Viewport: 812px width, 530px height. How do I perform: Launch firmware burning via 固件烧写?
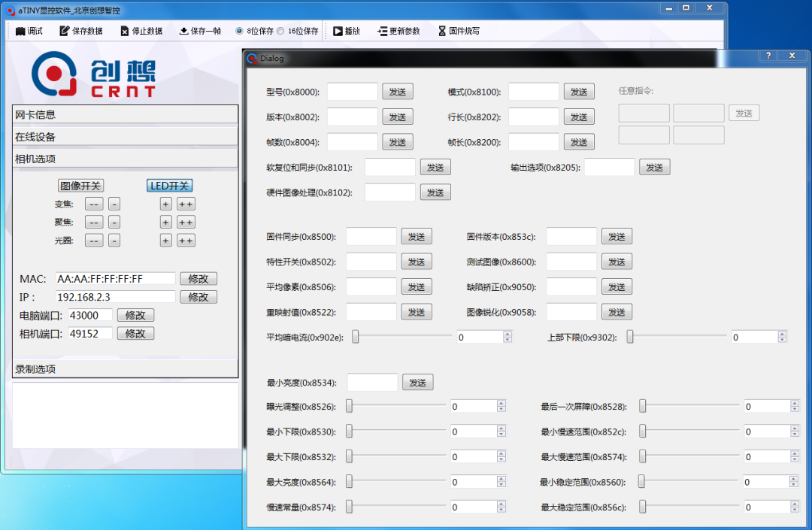point(459,31)
